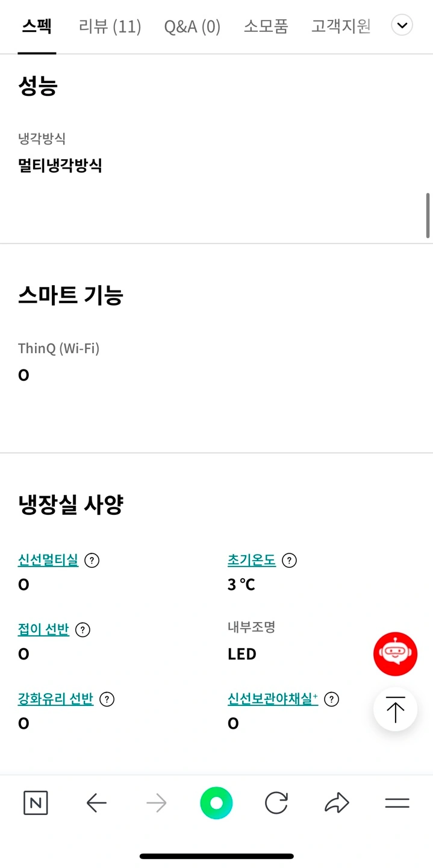Show help for 강화유리 선반 question mark
Image resolution: width=433 pixels, height=868 pixels.
(107, 699)
